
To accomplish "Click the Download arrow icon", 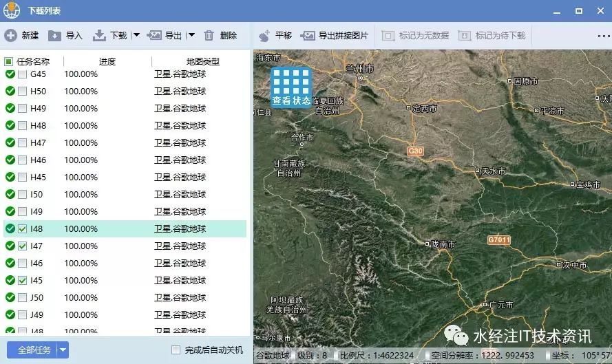I will click(x=99, y=36).
